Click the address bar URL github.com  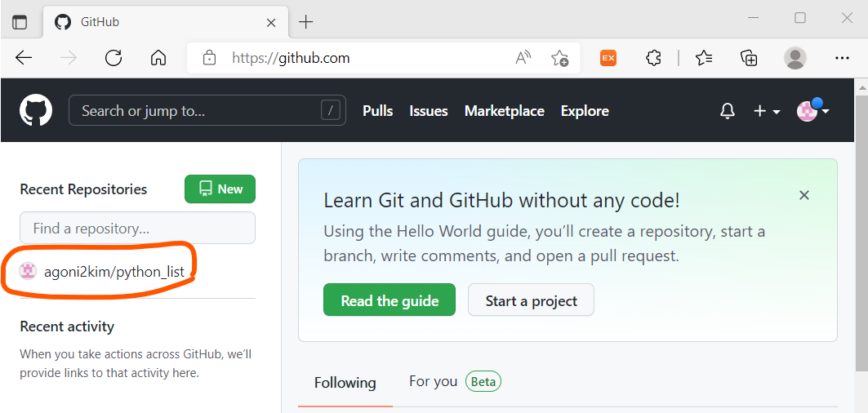(x=291, y=58)
